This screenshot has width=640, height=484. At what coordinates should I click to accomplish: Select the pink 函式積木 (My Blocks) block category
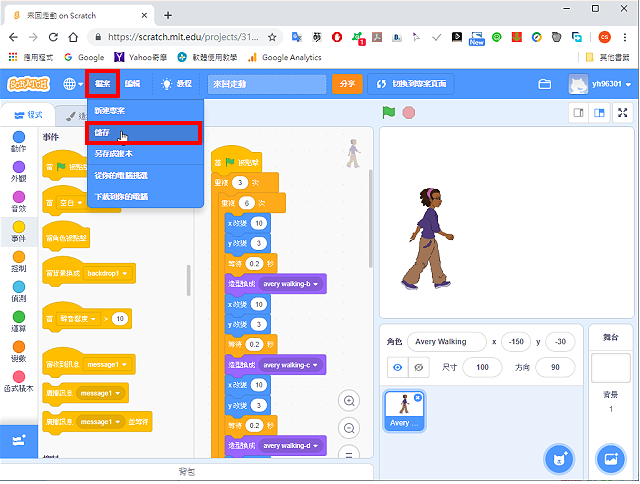[x=19, y=382]
